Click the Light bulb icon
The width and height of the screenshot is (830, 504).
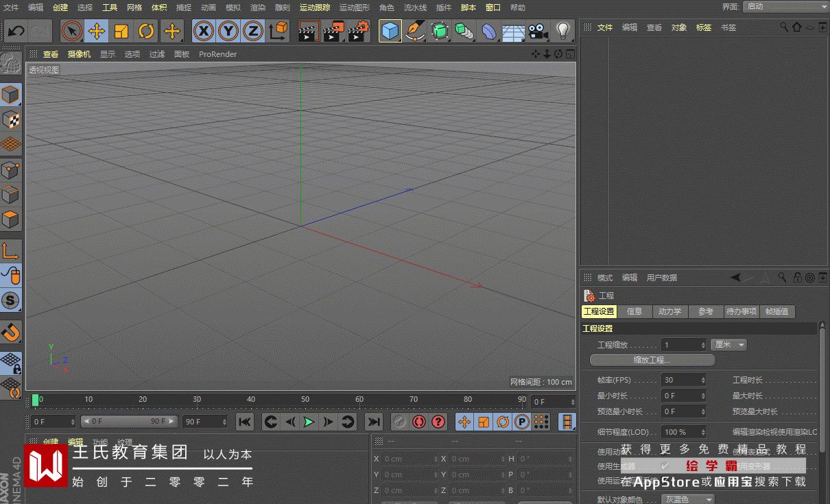[x=562, y=31]
